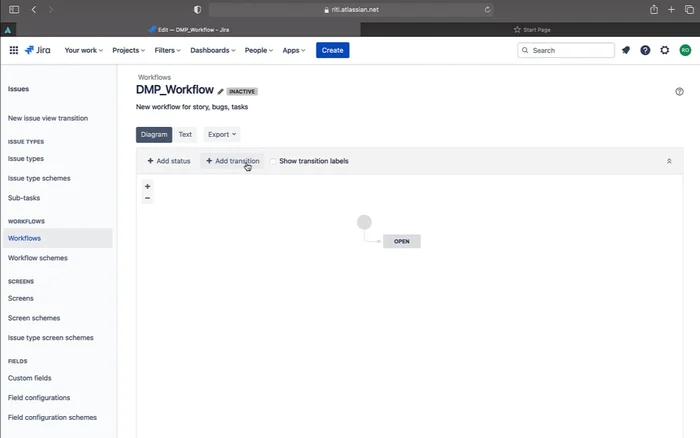Click the user profile avatar
This screenshot has height=438, width=700.
pyautogui.click(x=685, y=50)
